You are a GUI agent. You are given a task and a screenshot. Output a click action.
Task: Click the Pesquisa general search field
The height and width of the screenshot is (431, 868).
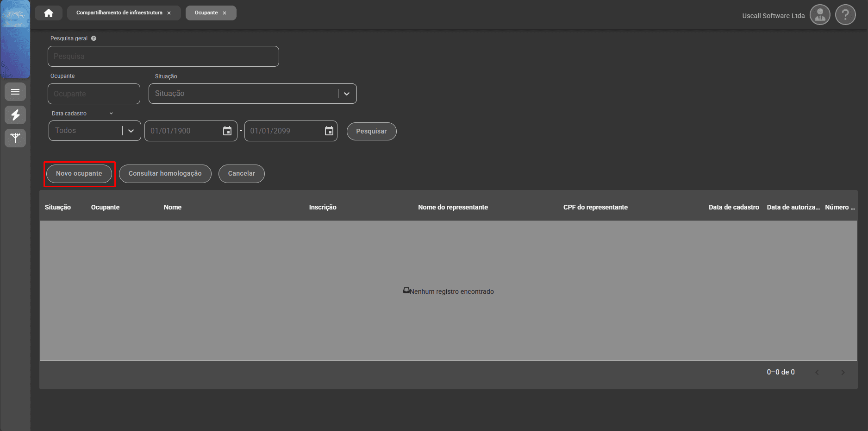(x=163, y=57)
